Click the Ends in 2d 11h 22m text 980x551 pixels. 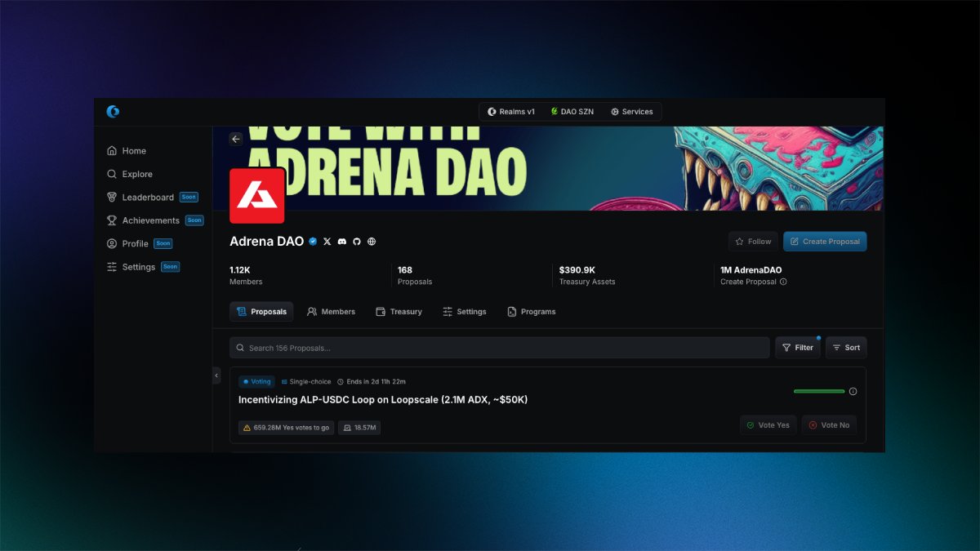pyautogui.click(x=372, y=381)
